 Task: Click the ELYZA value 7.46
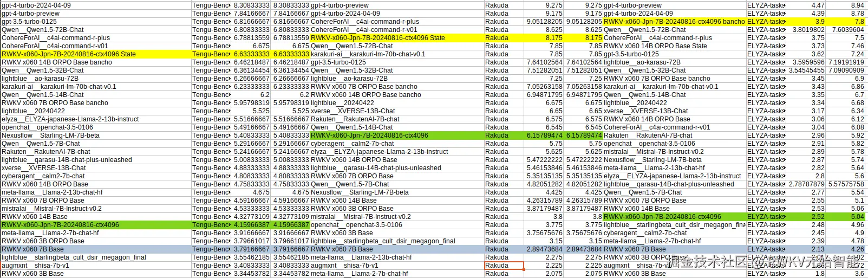[845, 46]
